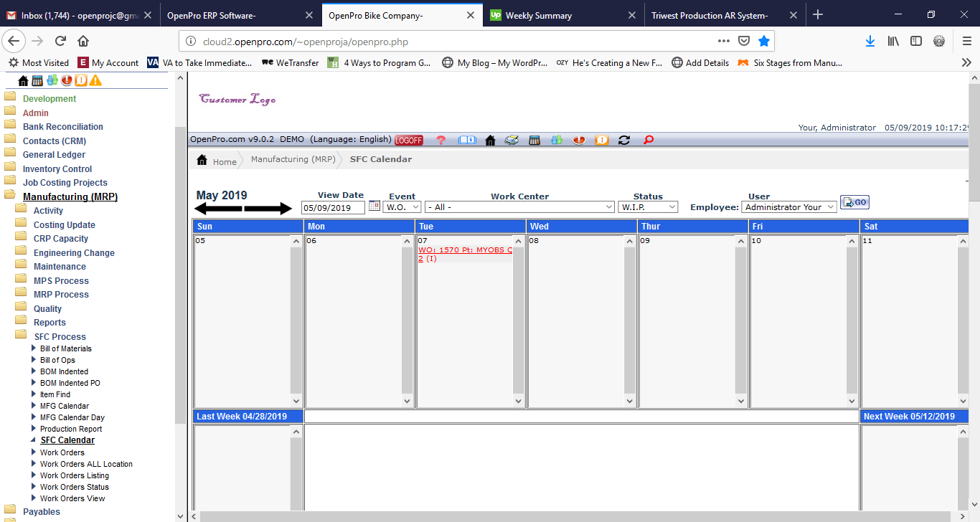Go to next week with right arrow

268,209
